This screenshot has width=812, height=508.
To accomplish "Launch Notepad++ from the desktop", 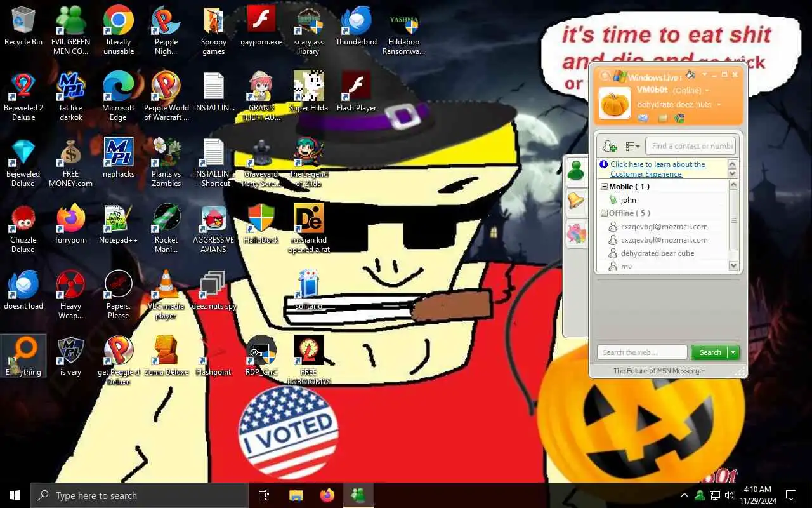I will click(119, 225).
